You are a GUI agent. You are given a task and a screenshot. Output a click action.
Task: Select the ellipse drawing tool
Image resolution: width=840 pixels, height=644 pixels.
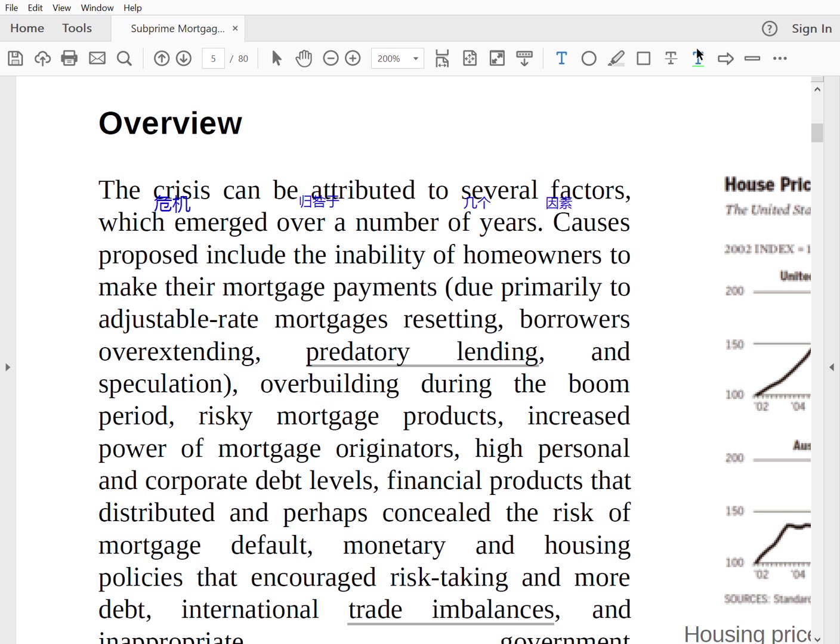click(x=589, y=58)
